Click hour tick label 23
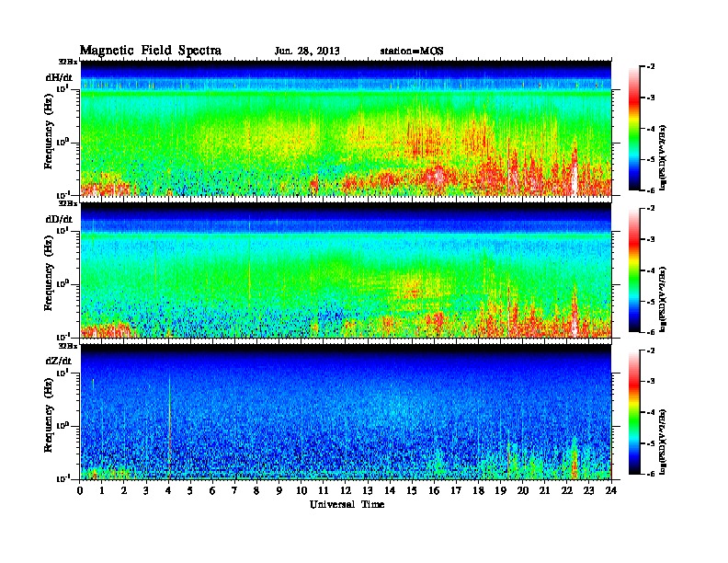 tap(589, 491)
